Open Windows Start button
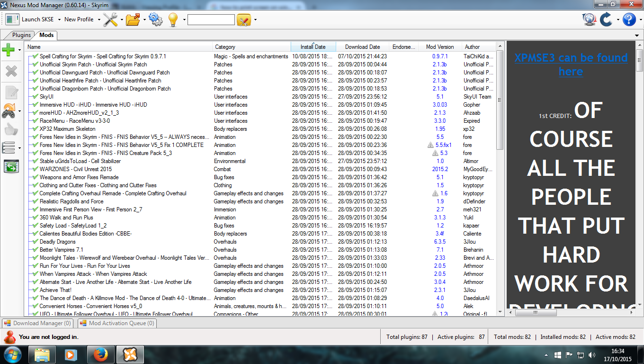The image size is (644, 364). click(13, 355)
